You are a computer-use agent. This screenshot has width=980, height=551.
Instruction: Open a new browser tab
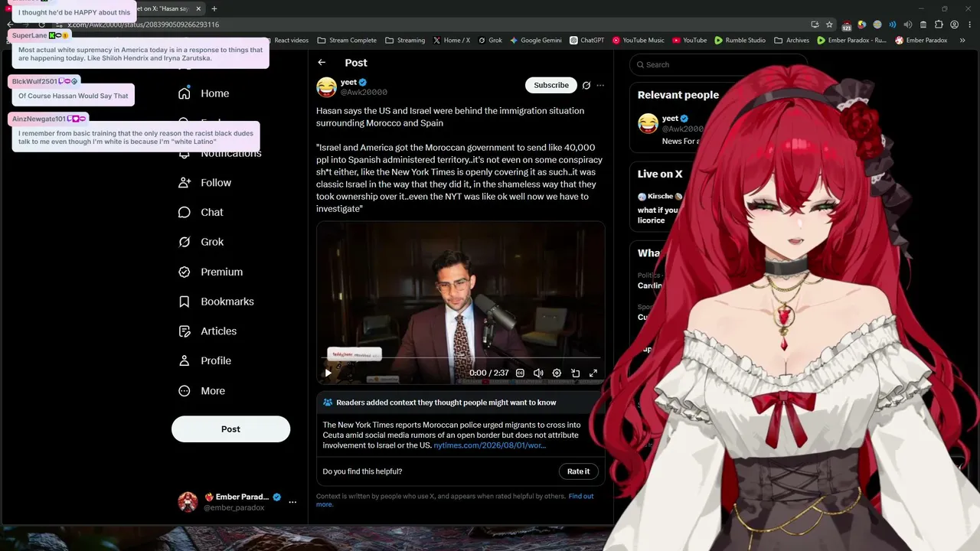pyautogui.click(x=214, y=8)
